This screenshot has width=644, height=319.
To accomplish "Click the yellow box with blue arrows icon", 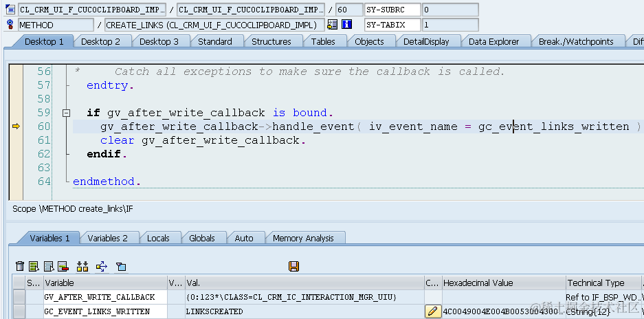I will [102, 266].
